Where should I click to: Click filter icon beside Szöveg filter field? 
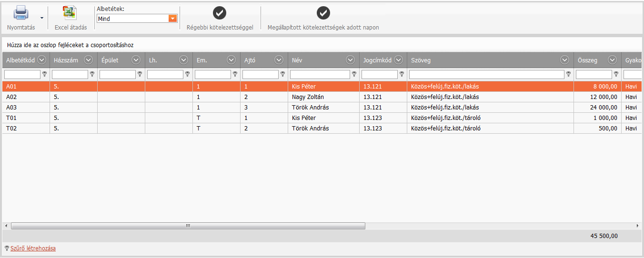[x=568, y=74]
